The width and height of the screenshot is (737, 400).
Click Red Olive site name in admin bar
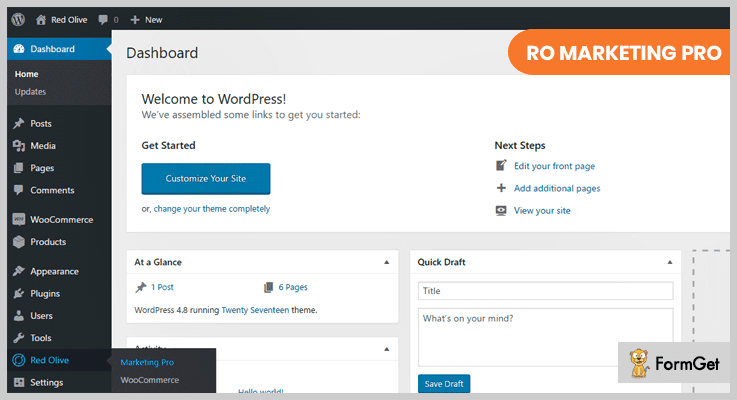pyautogui.click(x=69, y=20)
